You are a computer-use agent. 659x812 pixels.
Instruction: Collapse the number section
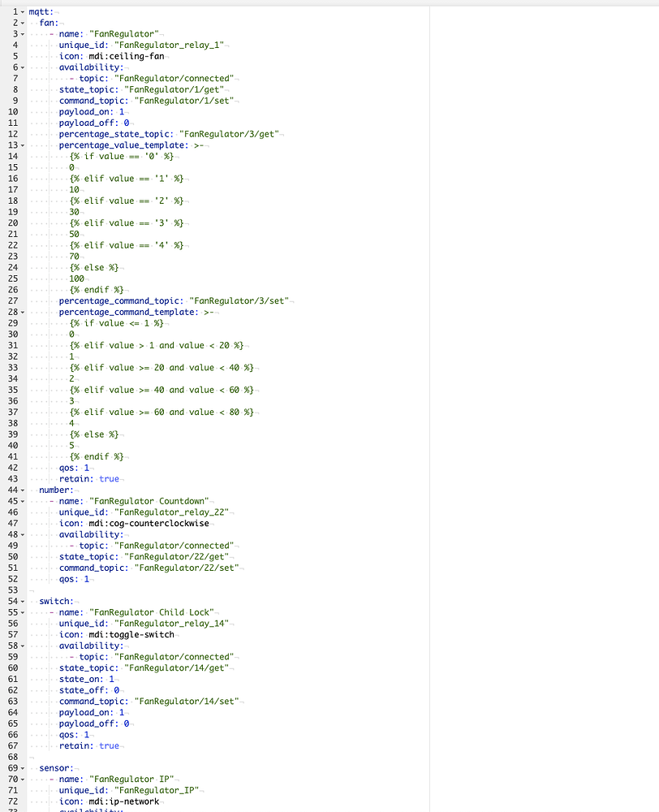click(x=23, y=490)
